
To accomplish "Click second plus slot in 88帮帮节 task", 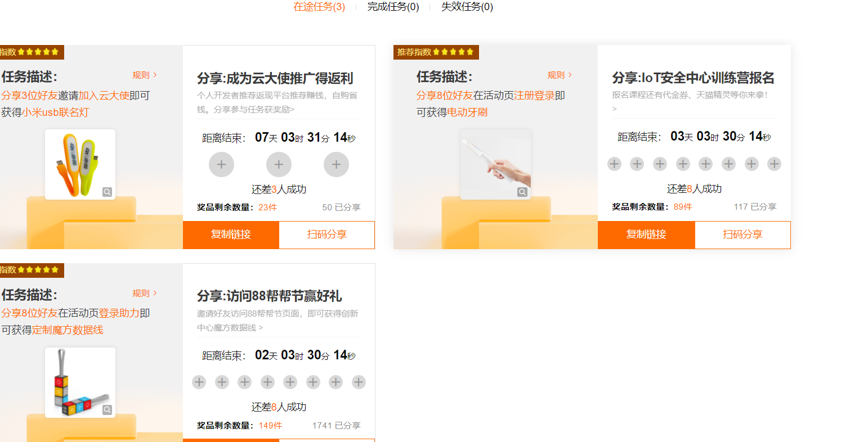I will point(222,382).
